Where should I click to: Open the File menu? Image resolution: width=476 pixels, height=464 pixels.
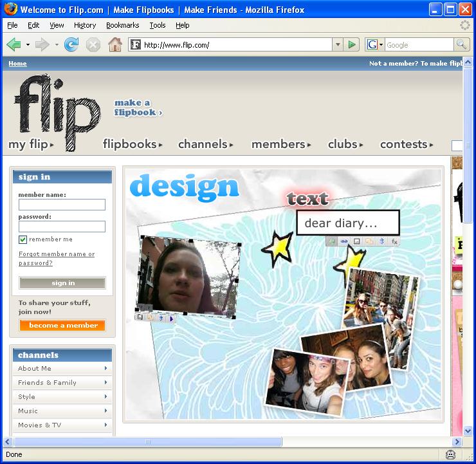pyautogui.click(x=12, y=25)
